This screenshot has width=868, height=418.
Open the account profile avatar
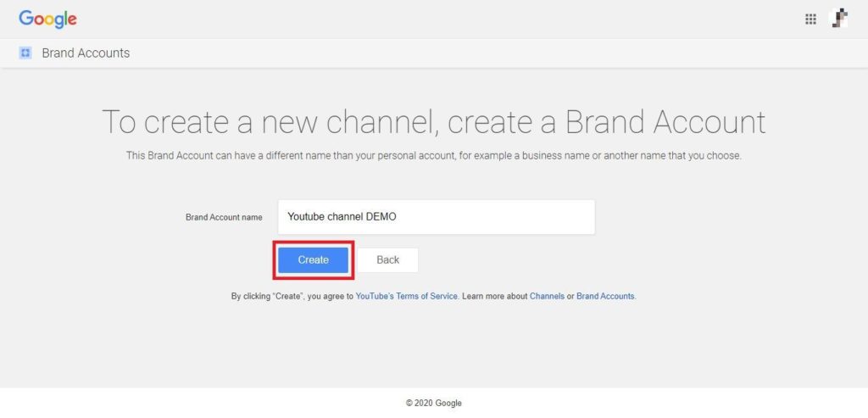tap(838, 19)
